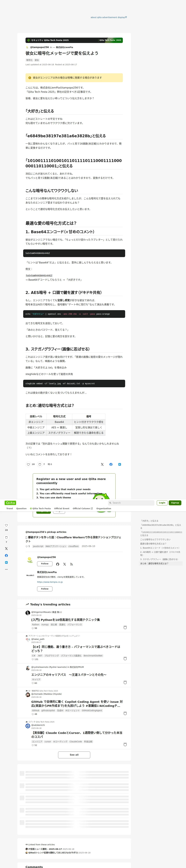Share article on Facebook below the article
This screenshot has width=186, height=868.
(111, 464)
